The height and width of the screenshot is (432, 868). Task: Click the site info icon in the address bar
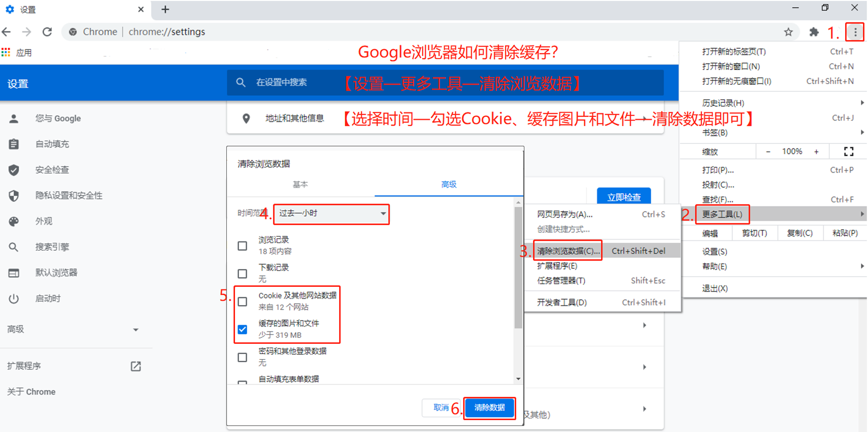click(73, 32)
